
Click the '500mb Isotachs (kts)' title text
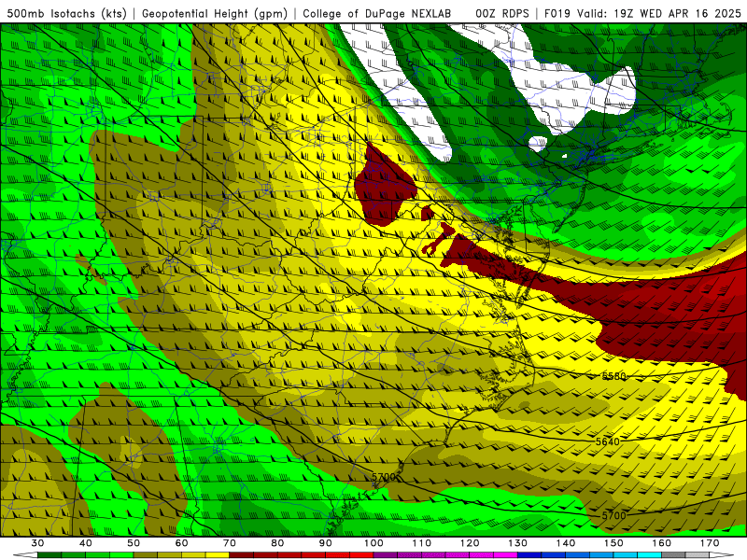tap(67, 13)
